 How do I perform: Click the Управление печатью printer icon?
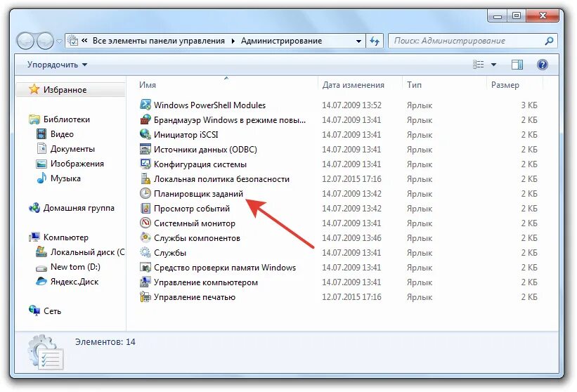pos(145,296)
